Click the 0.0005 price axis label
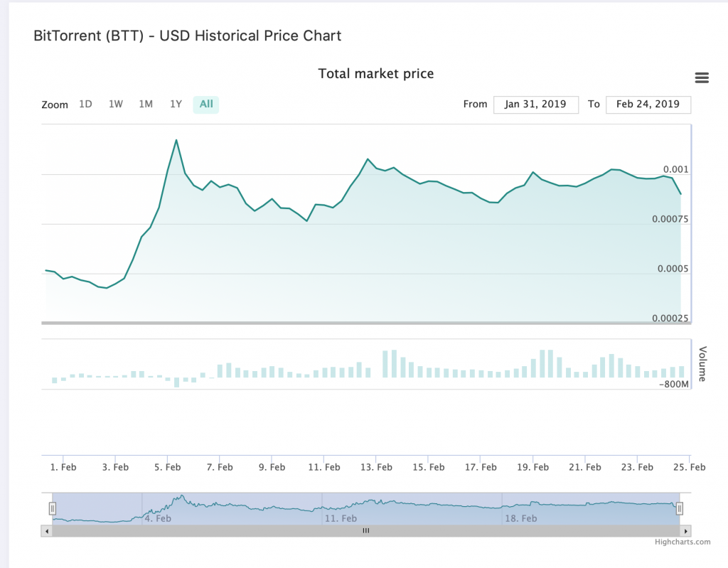Image resolution: width=728 pixels, height=568 pixels. pyautogui.click(x=673, y=269)
